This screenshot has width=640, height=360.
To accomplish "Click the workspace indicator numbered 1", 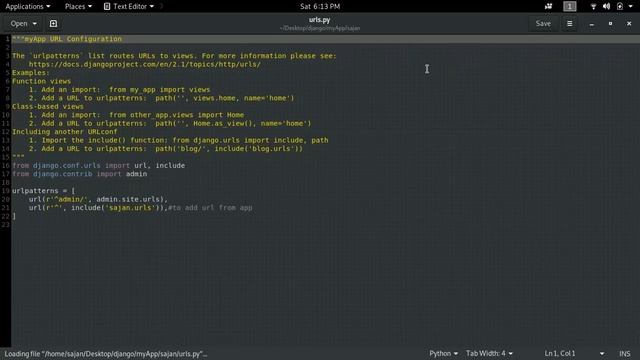I will coord(570,6).
